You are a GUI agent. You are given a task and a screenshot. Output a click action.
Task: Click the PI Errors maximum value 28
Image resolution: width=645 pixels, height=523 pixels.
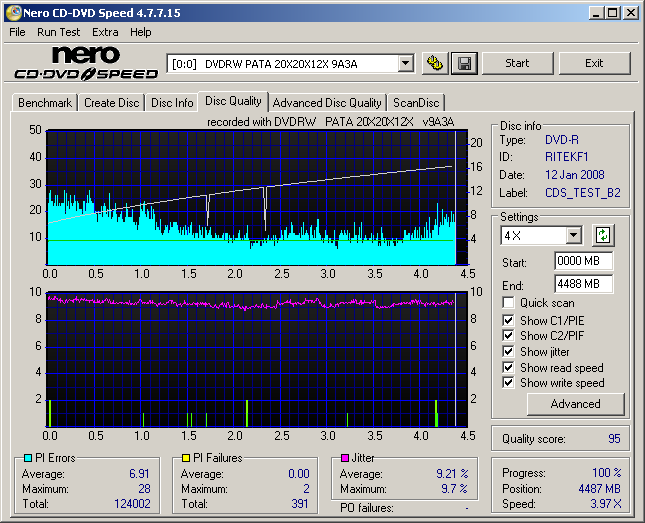coord(144,489)
